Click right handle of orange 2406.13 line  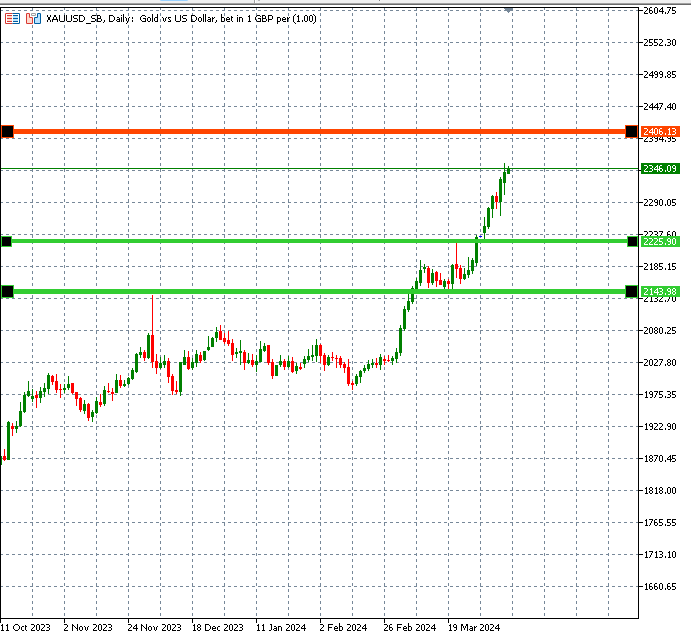click(631, 132)
